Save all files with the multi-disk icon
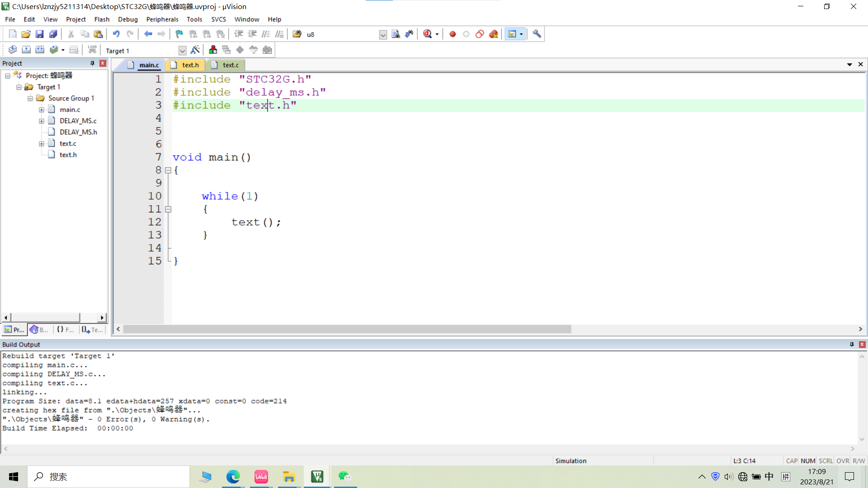This screenshot has width=868, height=488. click(53, 34)
